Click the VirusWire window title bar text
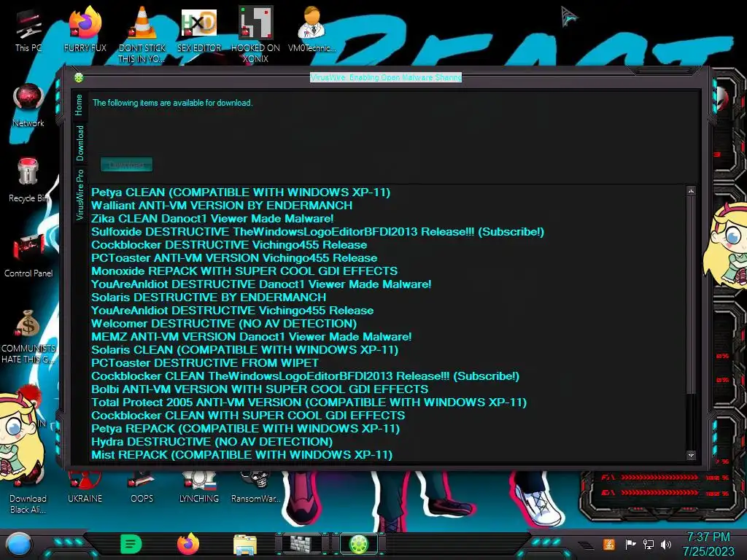 [386, 77]
